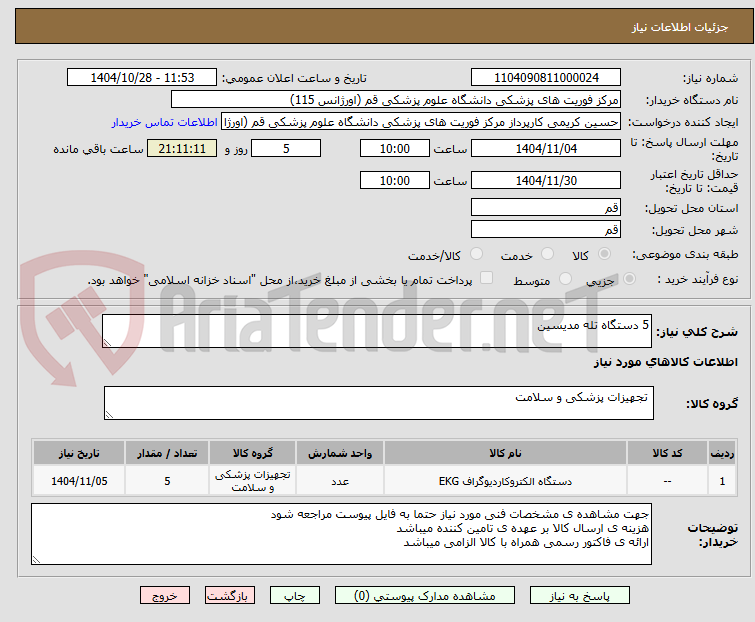Click the 'خروج' exit button
Viewport: 755px width, 622px height.
165,596
